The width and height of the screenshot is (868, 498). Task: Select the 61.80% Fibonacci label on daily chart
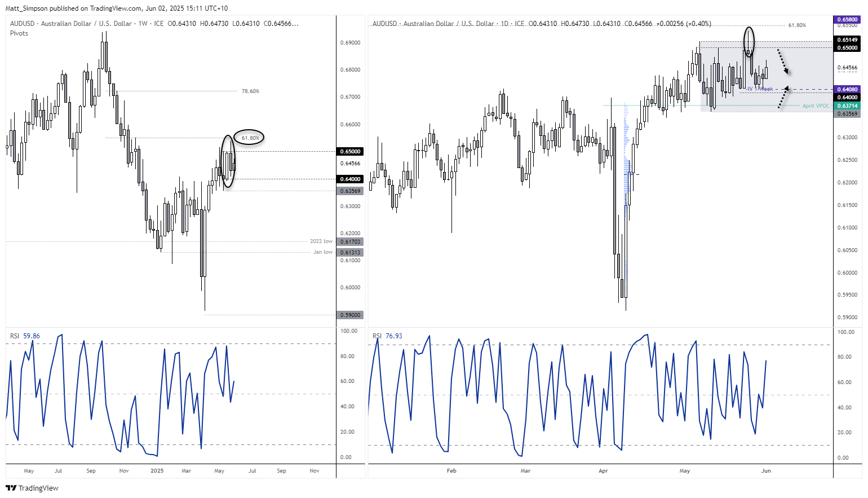click(x=796, y=25)
